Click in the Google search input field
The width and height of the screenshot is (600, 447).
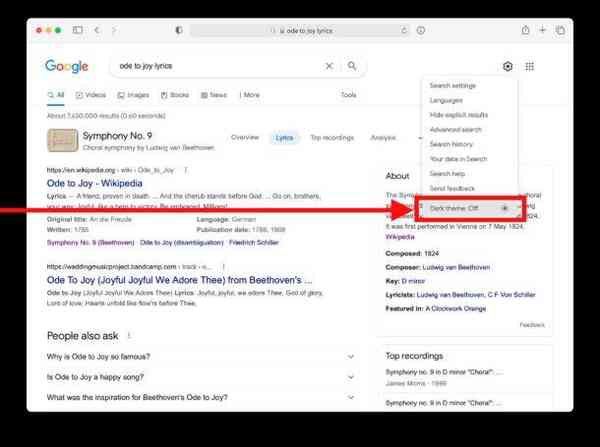[220, 66]
